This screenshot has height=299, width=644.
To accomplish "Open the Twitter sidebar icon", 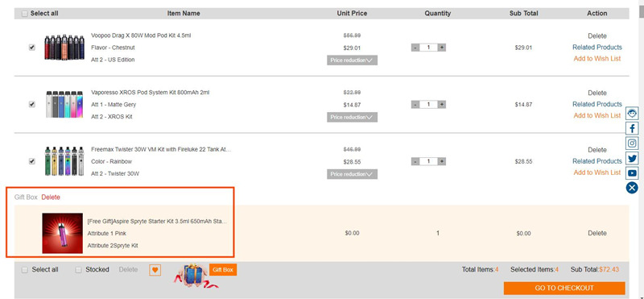I will coord(632,158).
